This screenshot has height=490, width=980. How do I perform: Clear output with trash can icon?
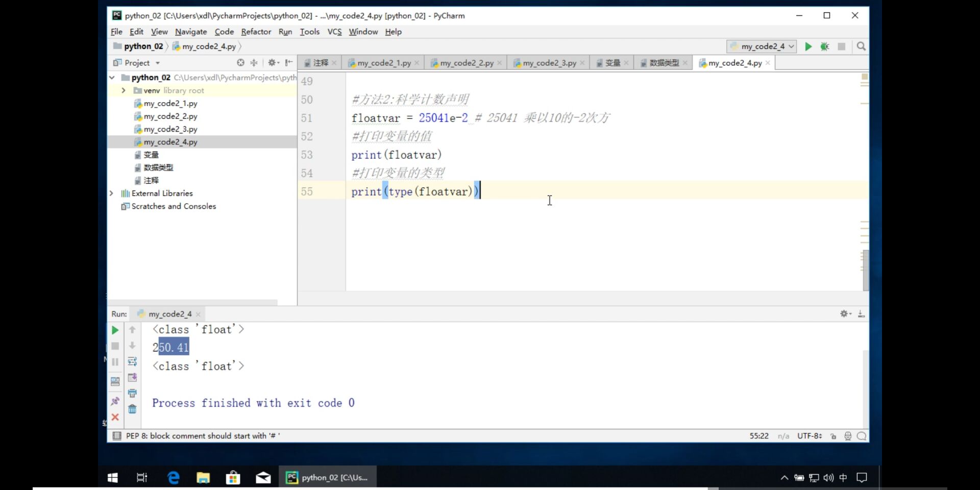[132, 409]
